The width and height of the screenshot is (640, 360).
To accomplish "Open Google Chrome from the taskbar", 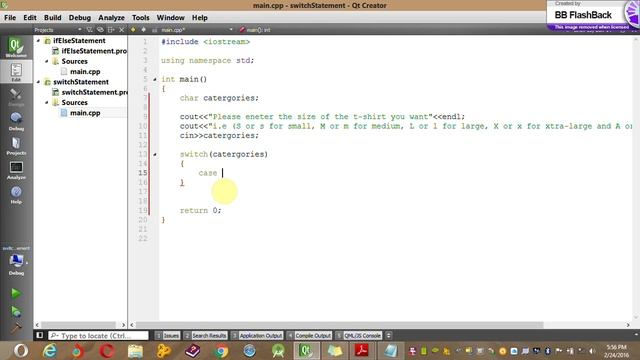I will (x=221, y=351).
